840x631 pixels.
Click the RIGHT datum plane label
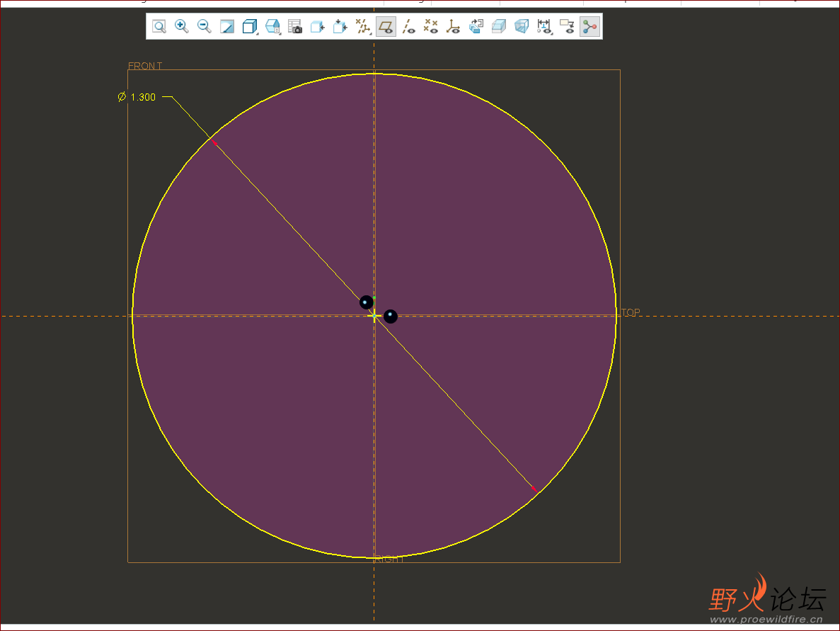[389, 559]
